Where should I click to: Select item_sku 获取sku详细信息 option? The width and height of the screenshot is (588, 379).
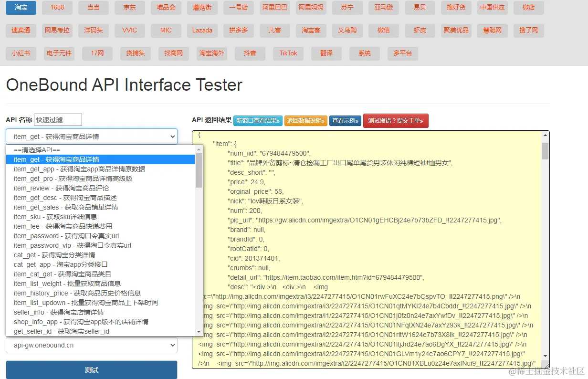pyautogui.click(x=101, y=217)
